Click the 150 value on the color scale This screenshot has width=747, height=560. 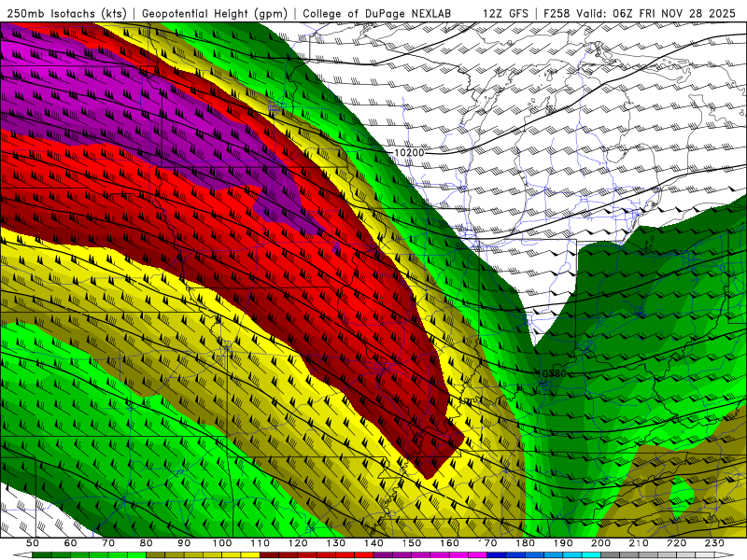412,543
